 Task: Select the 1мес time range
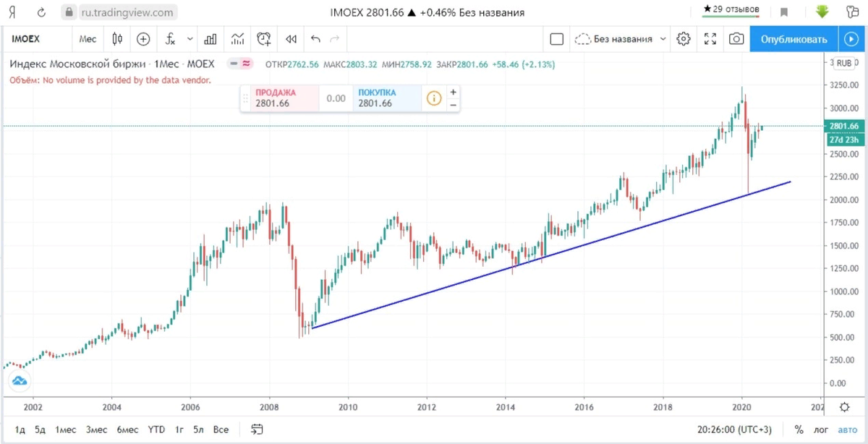(x=66, y=430)
